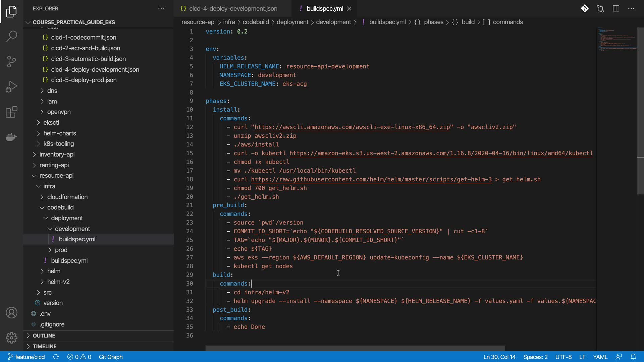Open the Notifications bell in status bar

[x=633, y=357]
